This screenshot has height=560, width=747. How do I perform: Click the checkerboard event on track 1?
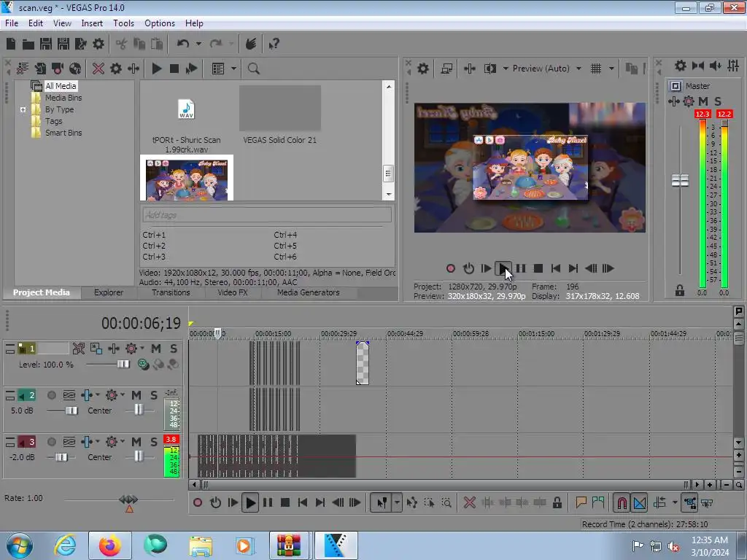[x=362, y=363]
